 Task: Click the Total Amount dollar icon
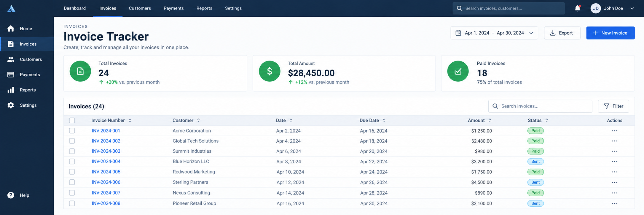pos(270,71)
